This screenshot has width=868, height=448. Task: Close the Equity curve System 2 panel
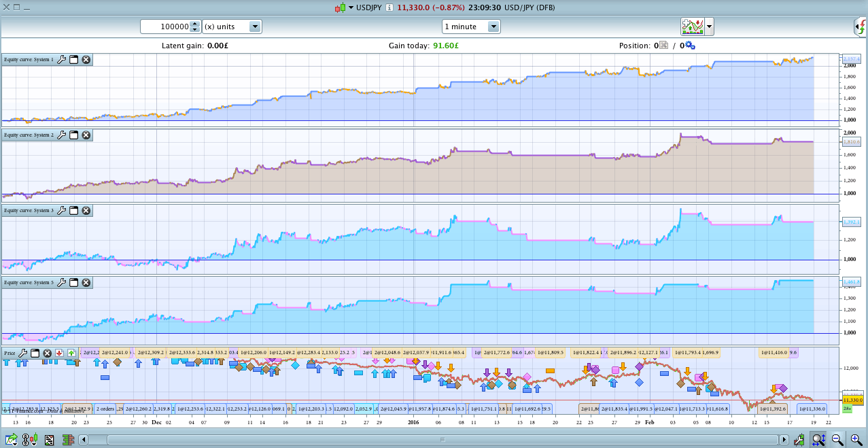(x=86, y=135)
